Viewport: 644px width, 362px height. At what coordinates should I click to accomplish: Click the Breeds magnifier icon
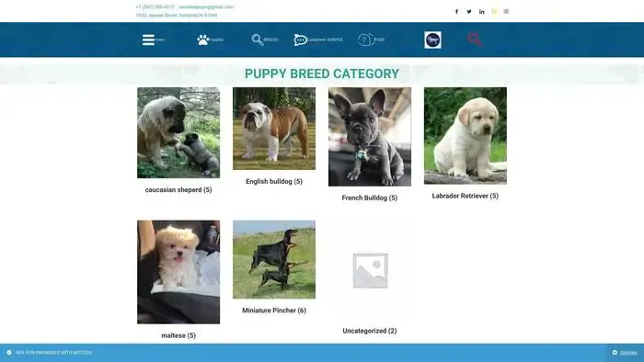258,40
